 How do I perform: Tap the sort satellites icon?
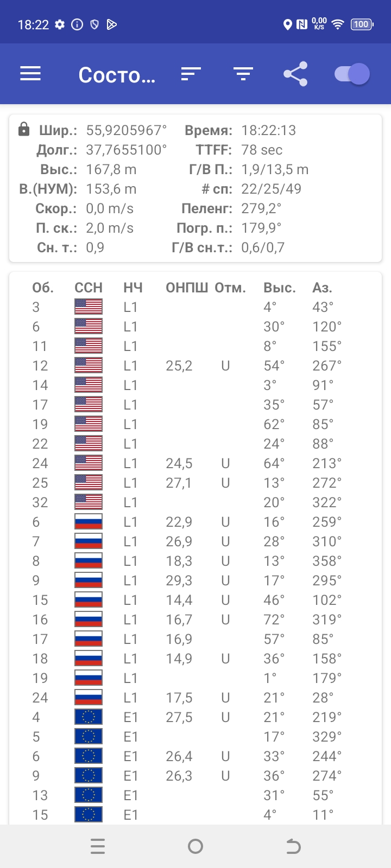tap(191, 74)
